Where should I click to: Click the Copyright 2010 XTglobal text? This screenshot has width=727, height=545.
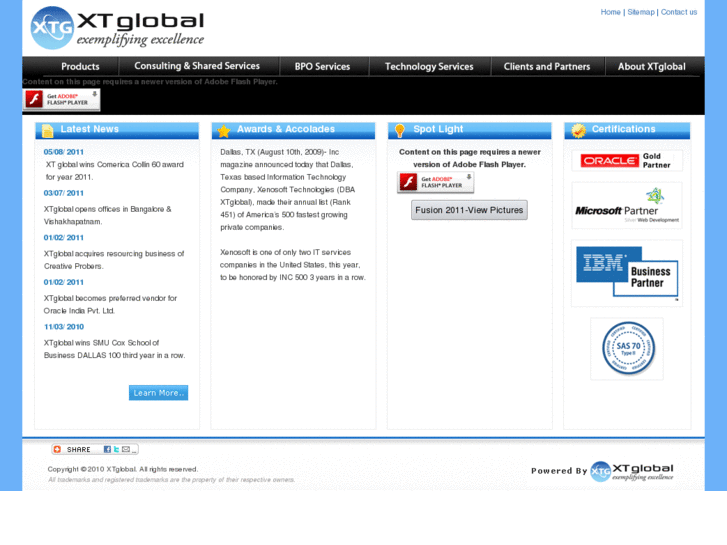[123, 469]
